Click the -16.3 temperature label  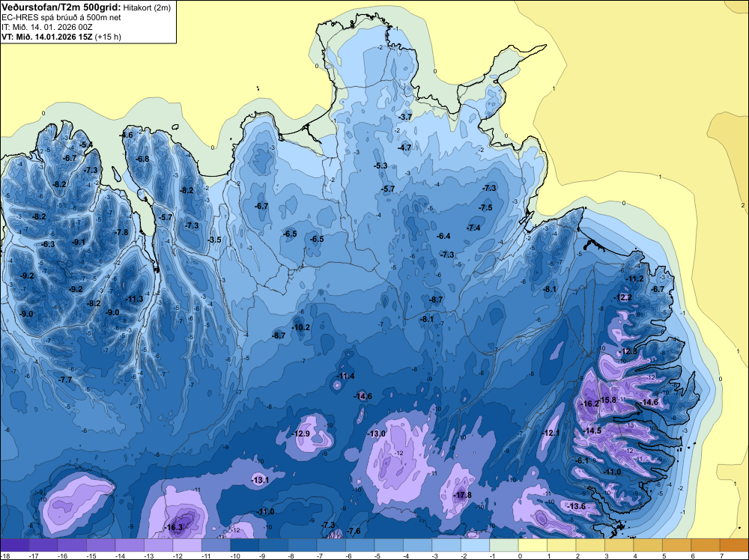point(174,527)
